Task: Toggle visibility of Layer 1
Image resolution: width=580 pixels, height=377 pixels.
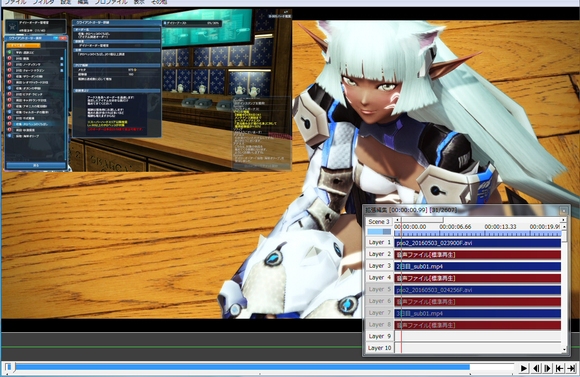Action: (x=380, y=242)
